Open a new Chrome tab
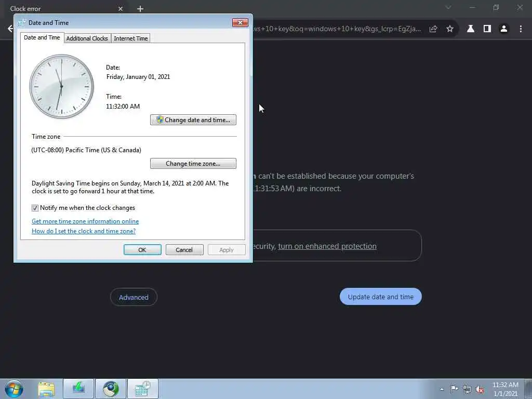Viewport: 532px width, 399px height. 140,9
